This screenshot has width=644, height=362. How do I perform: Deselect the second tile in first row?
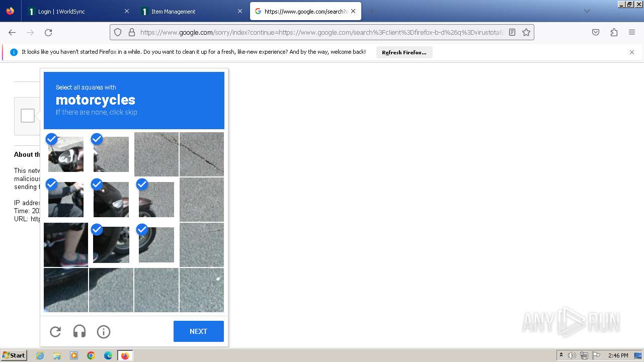pos(111,154)
